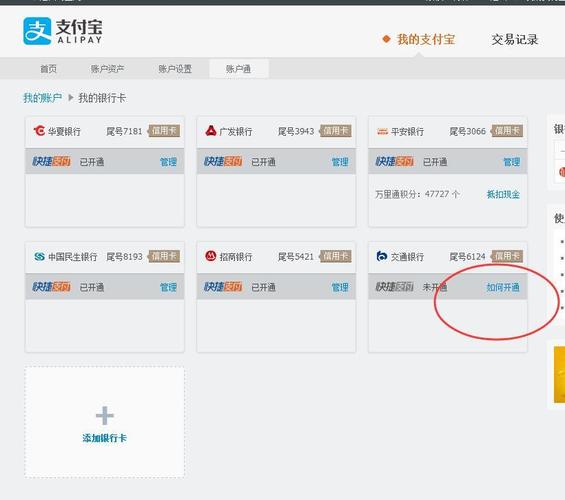
Task: Click the 快捷支付 badge on 中国民生银行 card
Action: (52, 287)
